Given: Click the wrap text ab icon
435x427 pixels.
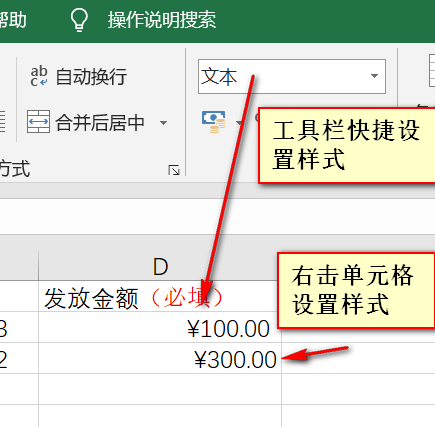Looking at the screenshot, I should [x=39, y=76].
